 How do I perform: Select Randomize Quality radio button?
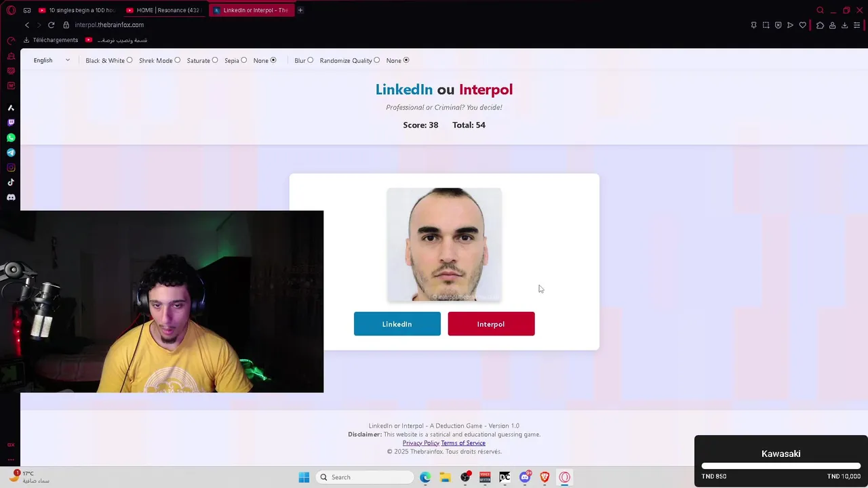(x=377, y=60)
